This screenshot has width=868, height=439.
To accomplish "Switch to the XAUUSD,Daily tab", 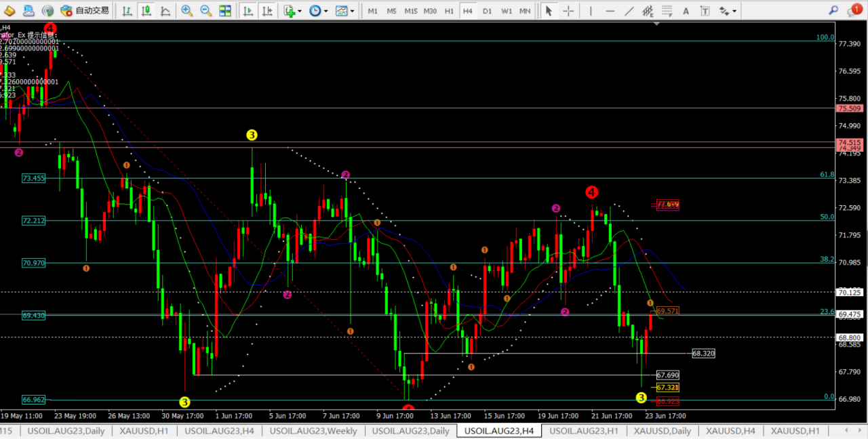I will 663,431.
